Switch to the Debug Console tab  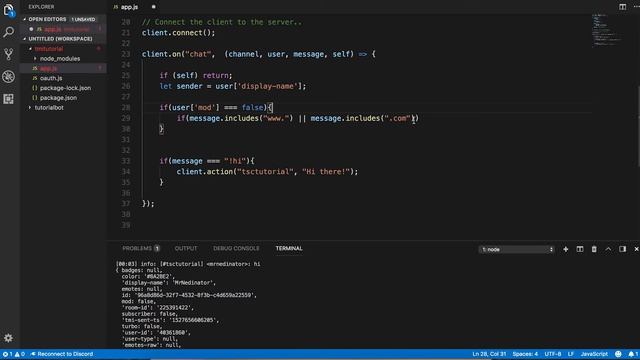pyautogui.click(x=236, y=249)
